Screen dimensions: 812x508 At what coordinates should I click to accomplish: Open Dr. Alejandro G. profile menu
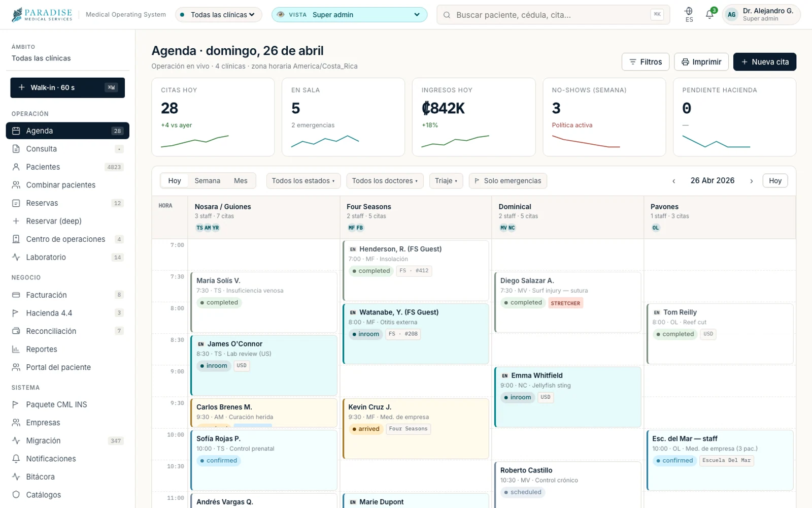click(761, 15)
